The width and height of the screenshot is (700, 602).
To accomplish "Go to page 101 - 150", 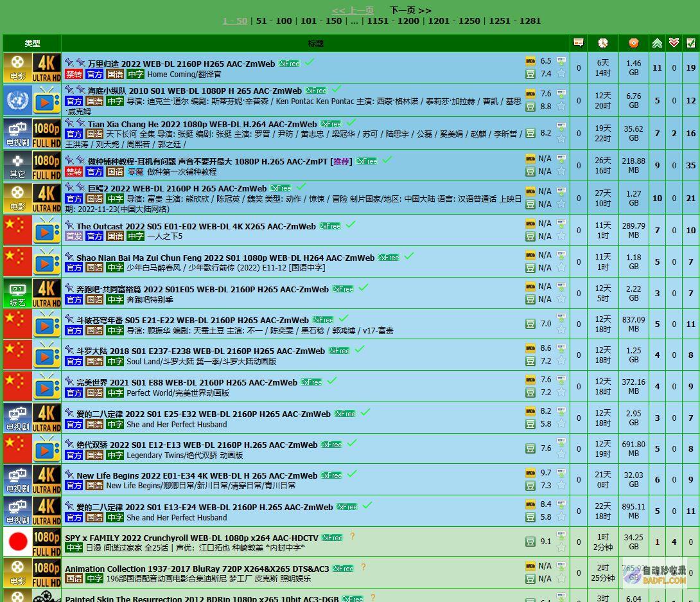I will pyautogui.click(x=321, y=21).
